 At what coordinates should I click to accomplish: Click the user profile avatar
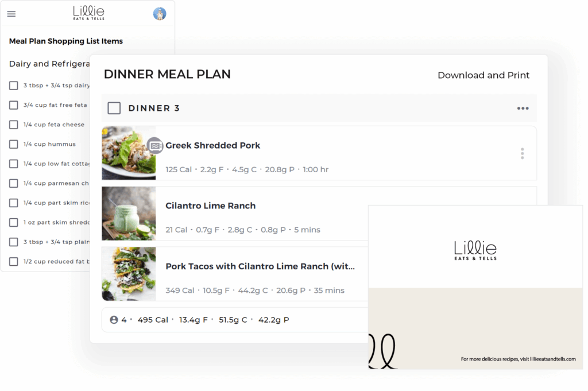[x=160, y=14]
